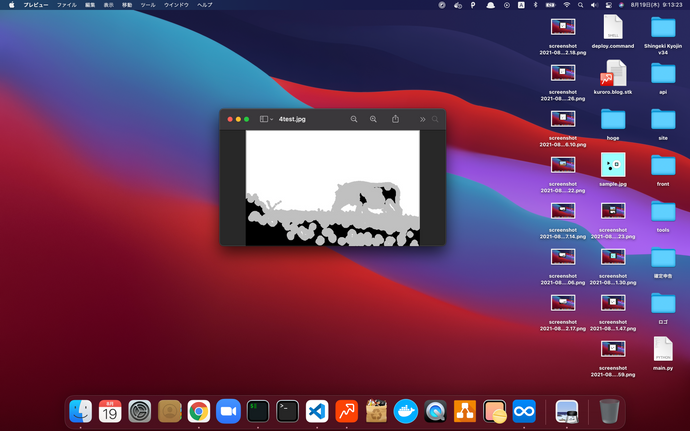Open Contacts from the Dock
Screen dimensions: 690x431
(169, 411)
